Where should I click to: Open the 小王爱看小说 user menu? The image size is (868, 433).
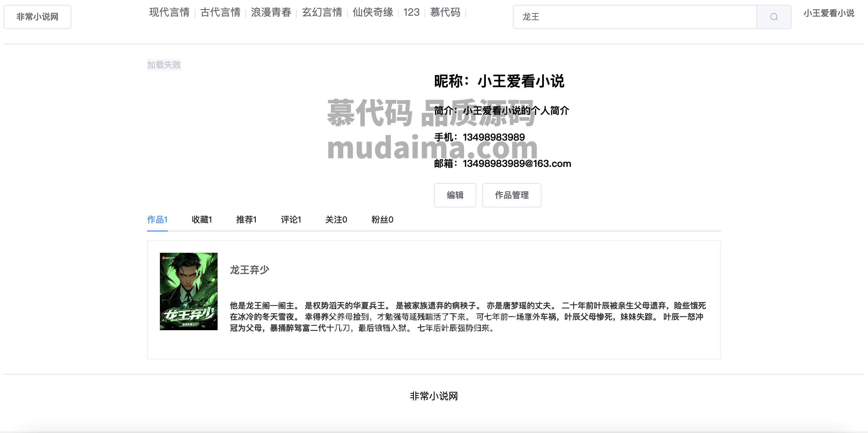[829, 13]
